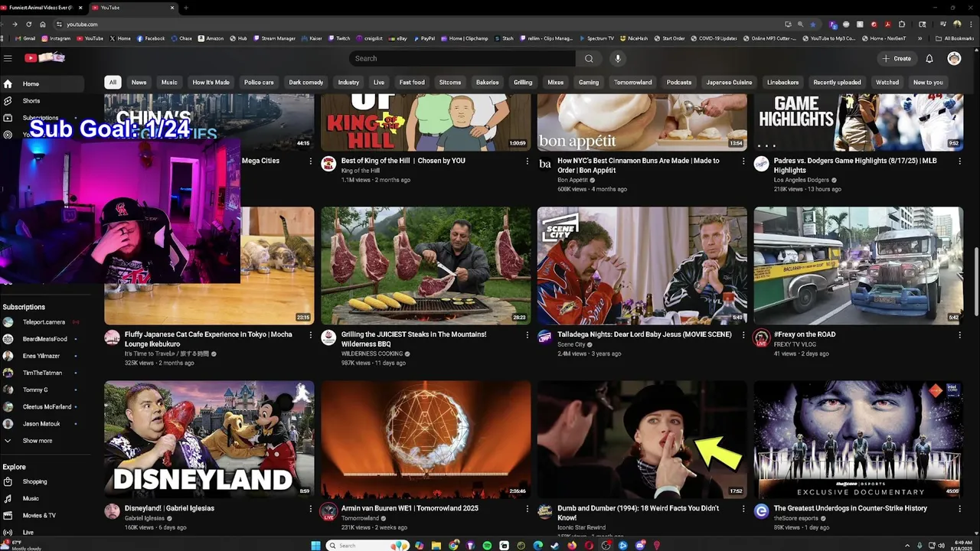This screenshot has width=980, height=551.
Task: Select the Tomorrowland filter chip
Action: (x=632, y=83)
